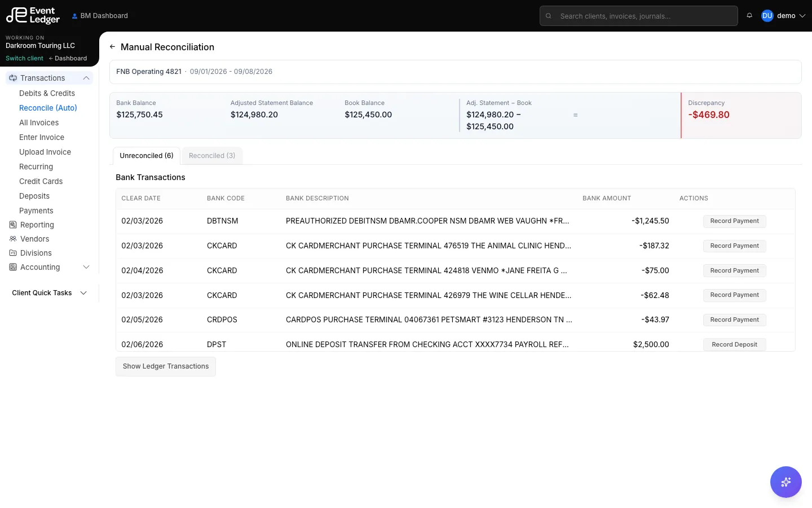Open Upload Invoice in sidebar
This screenshot has width=812, height=508.
point(45,152)
